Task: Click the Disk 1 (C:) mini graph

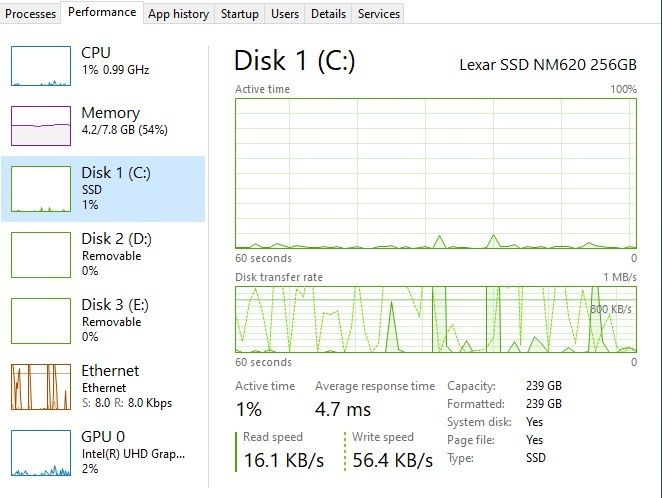Action: 41,190
